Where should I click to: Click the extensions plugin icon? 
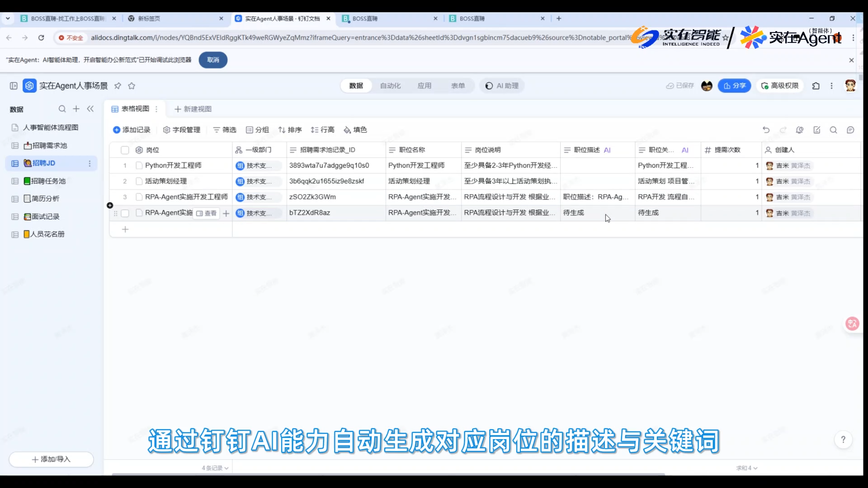click(x=816, y=86)
